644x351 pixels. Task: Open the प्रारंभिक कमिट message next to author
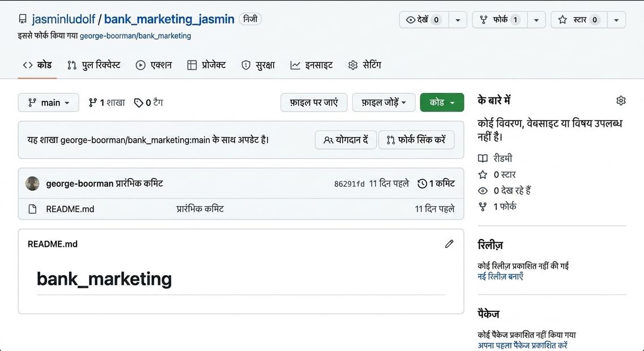pos(139,183)
